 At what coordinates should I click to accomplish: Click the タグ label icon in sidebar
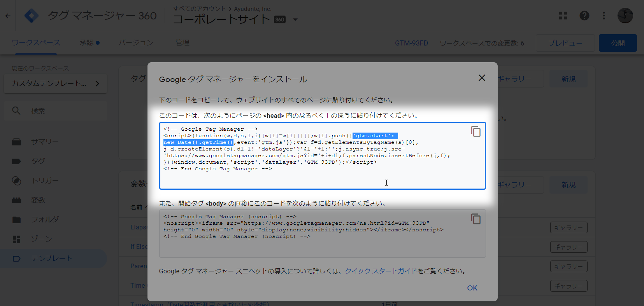click(16, 161)
